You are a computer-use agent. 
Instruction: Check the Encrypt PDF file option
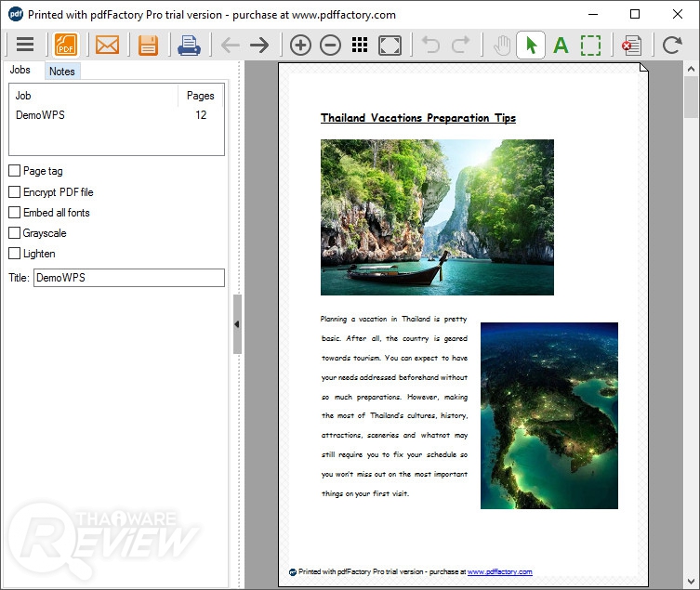pyautogui.click(x=15, y=192)
